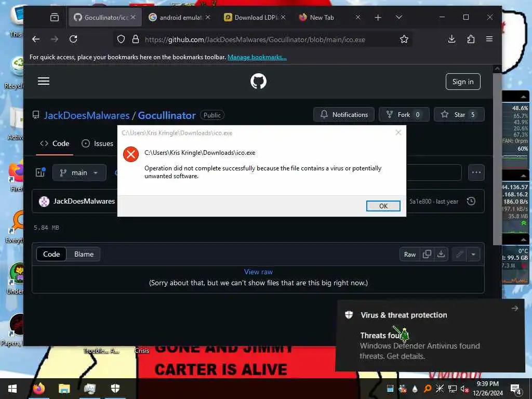
Task: Click the View raw link
Action: (258, 272)
